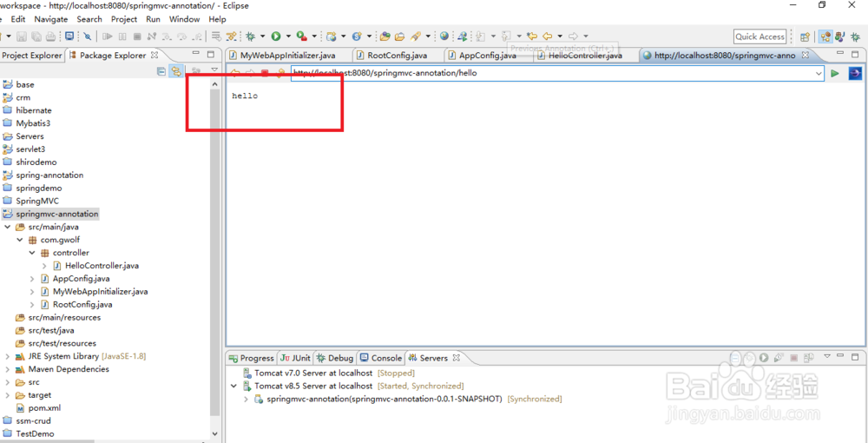Open the Run menu
This screenshot has width=868, height=443.
click(x=154, y=19)
